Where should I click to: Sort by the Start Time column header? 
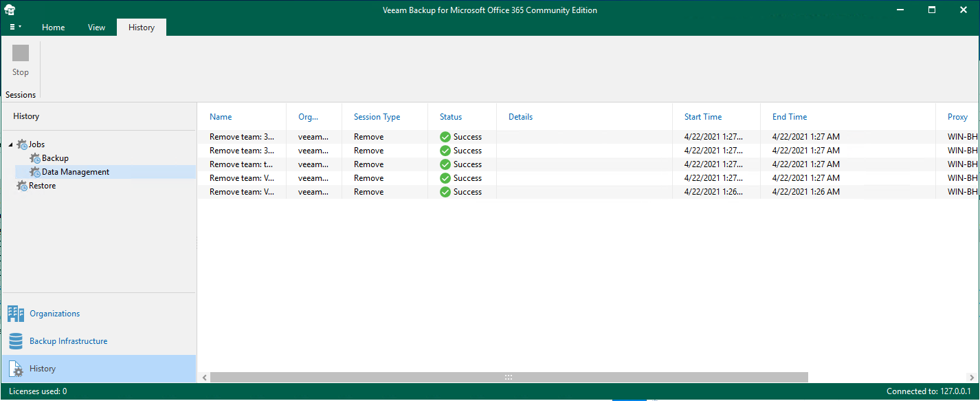[x=703, y=117]
